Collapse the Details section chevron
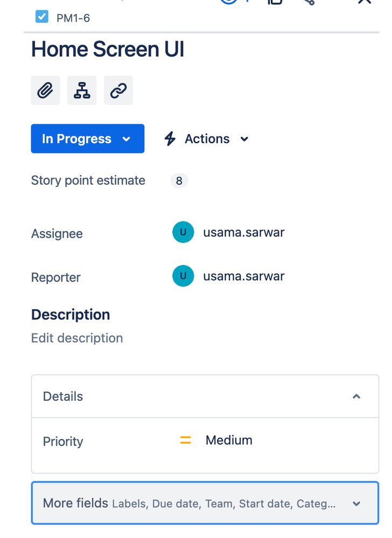Image resolution: width=392 pixels, height=538 pixels. click(x=356, y=396)
